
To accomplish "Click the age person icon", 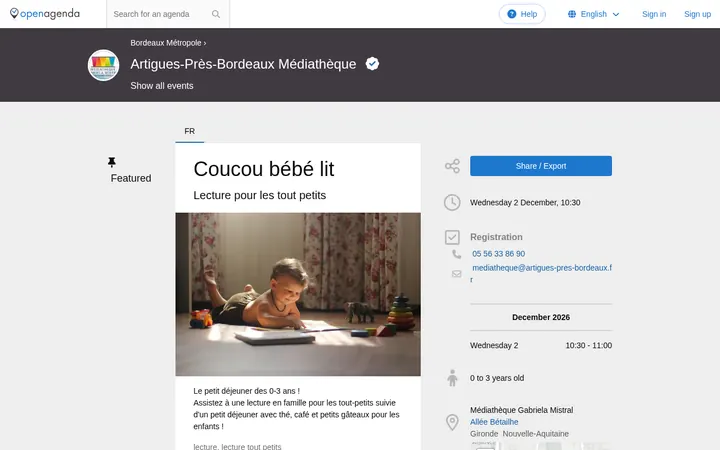I will pyautogui.click(x=452, y=378).
